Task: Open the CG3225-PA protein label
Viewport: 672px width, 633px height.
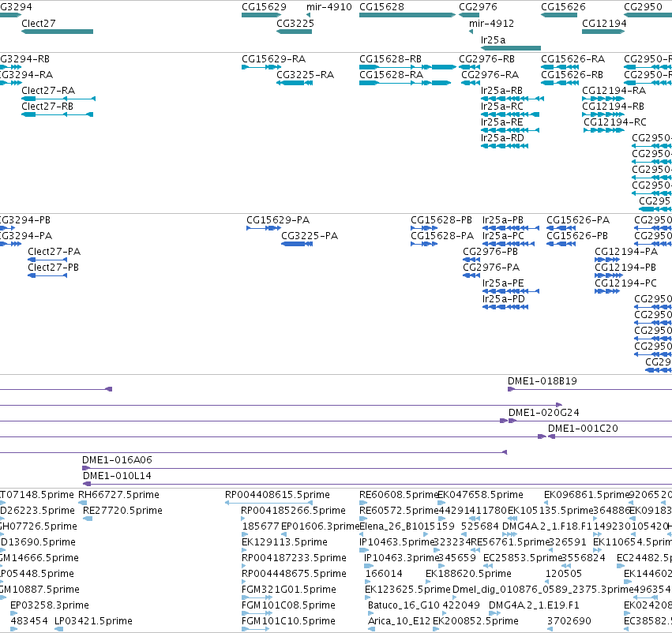Action: tap(310, 236)
